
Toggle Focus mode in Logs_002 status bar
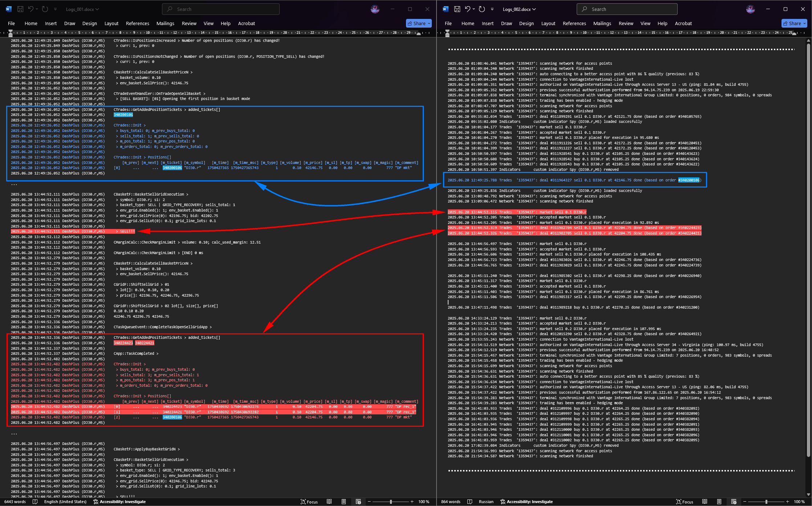pyautogui.click(x=685, y=502)
